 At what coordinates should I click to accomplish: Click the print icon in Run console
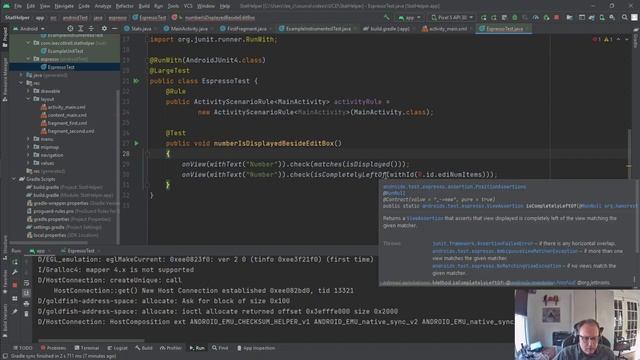27,304
